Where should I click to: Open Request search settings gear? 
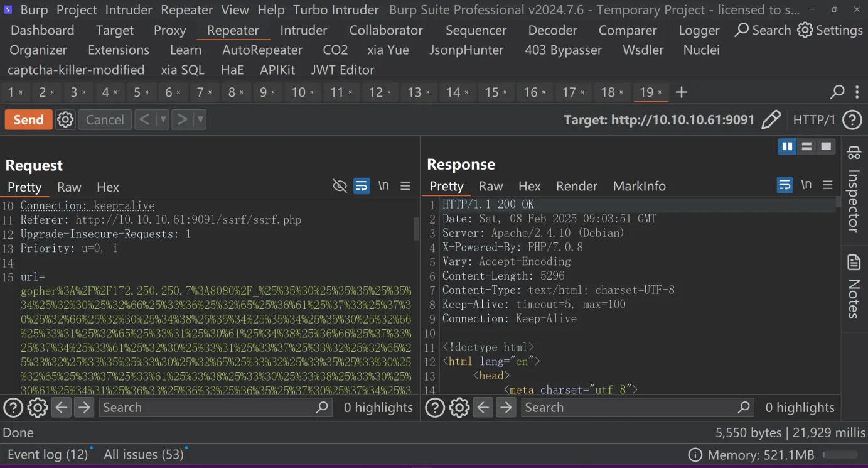[x=37, y=408]
